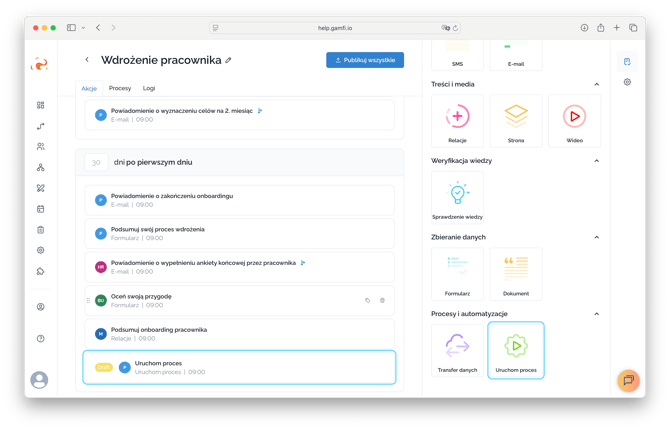This screenshot has width=670, height=430.
Task: Open the chat support bubble
Action: [x=628, y=380]
